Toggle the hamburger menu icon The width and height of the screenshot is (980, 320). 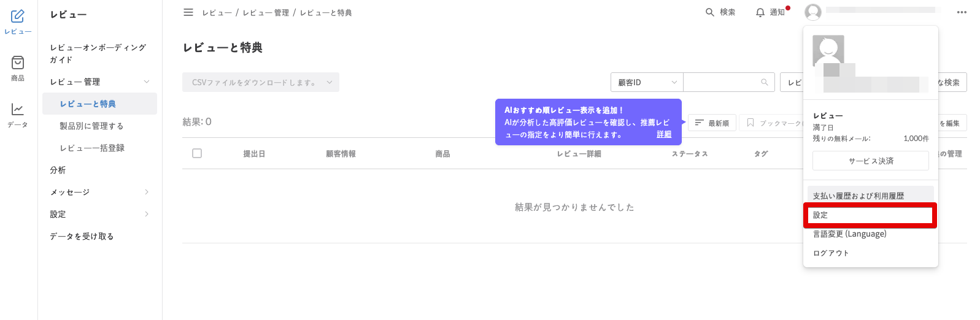[188, 12]
